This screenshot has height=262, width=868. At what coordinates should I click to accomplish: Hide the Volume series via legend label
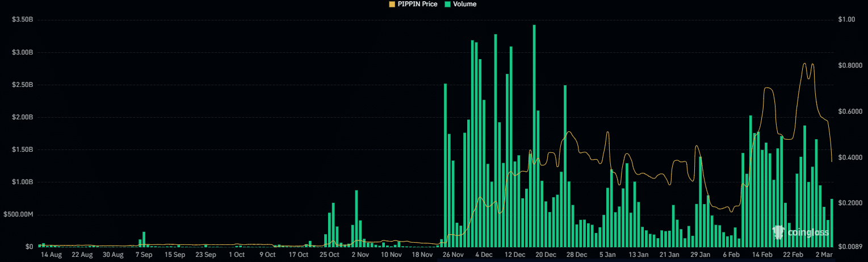(x=464, y=4)
